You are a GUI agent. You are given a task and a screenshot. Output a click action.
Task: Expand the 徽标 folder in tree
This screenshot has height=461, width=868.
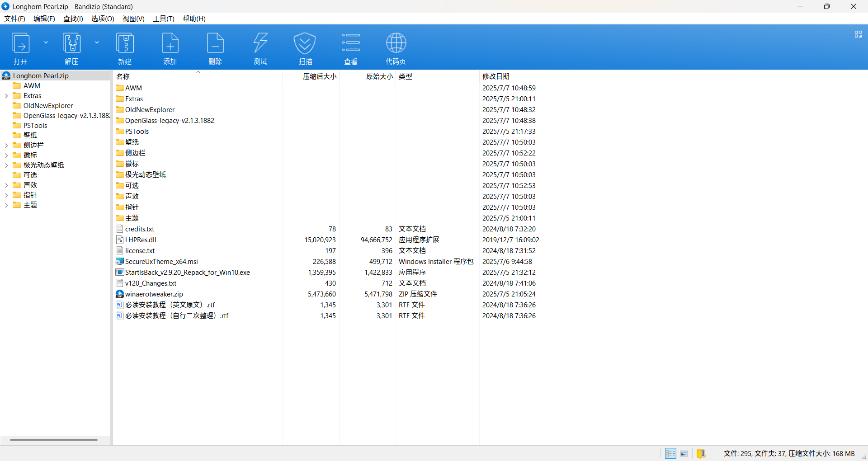pos(6,155)
